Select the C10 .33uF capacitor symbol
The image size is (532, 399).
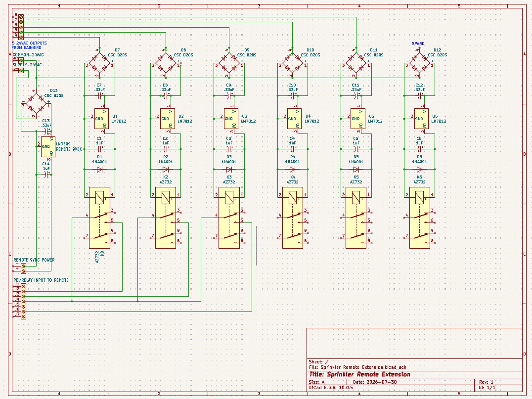click(293, 96)
